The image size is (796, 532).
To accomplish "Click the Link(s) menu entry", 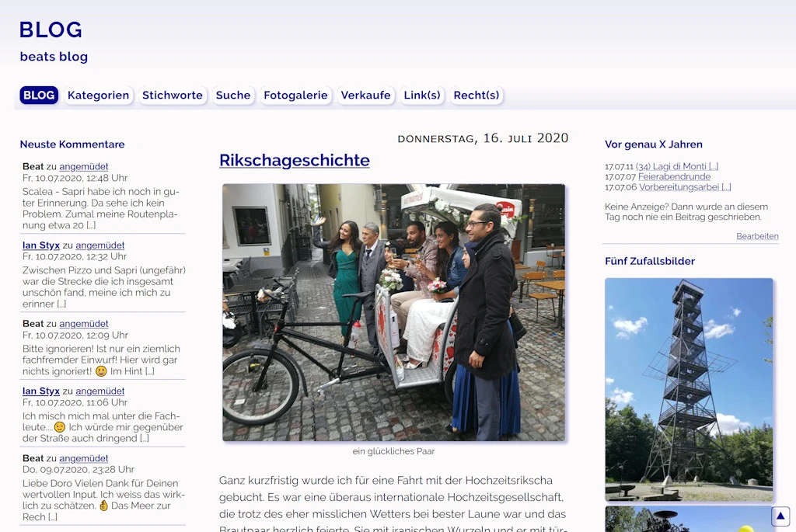I will [x=422, y=96].
